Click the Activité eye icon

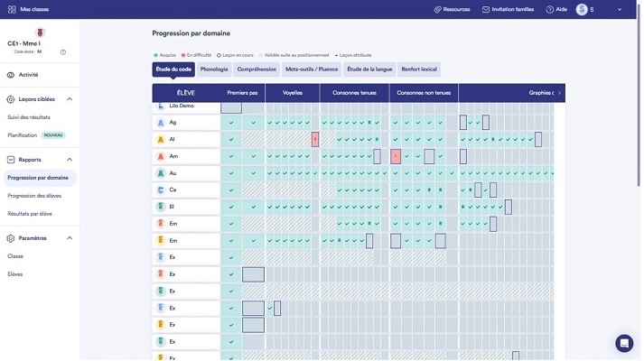coord(11,75)
